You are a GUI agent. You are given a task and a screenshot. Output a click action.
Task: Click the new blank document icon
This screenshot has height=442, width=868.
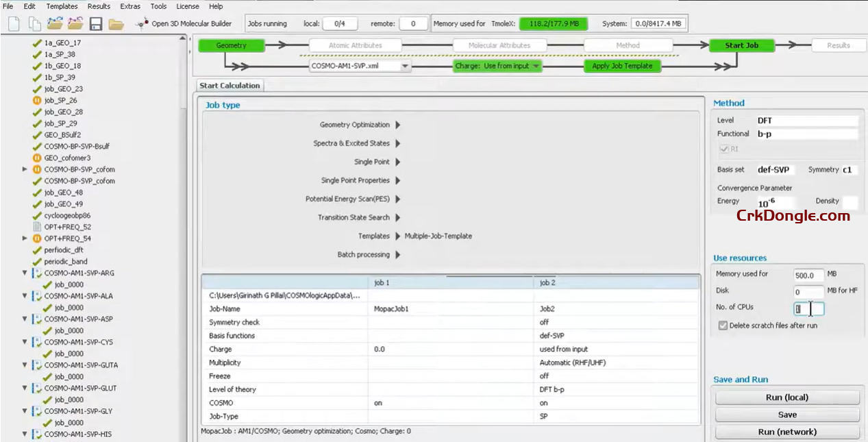tap(14, 24)
